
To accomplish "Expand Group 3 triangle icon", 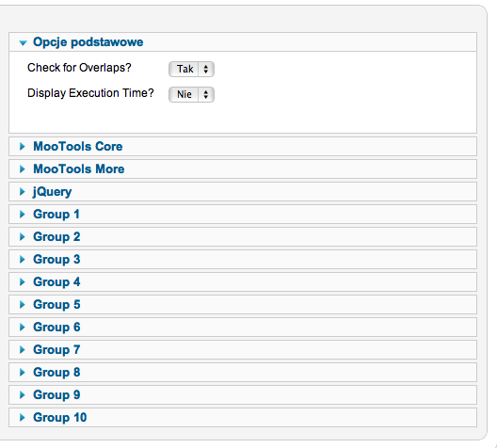I will point(23,259).
